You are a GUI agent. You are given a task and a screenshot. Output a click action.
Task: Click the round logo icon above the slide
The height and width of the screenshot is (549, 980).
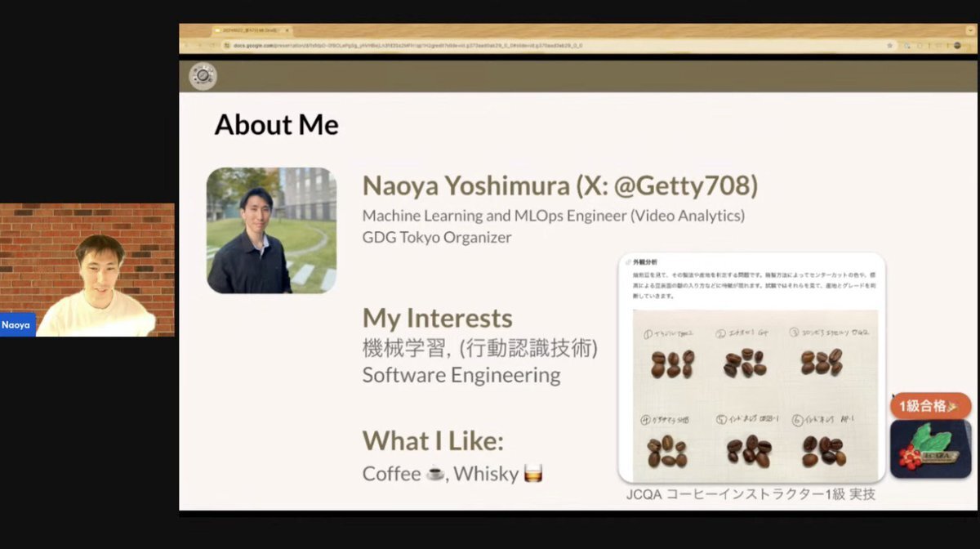point(203,76)
